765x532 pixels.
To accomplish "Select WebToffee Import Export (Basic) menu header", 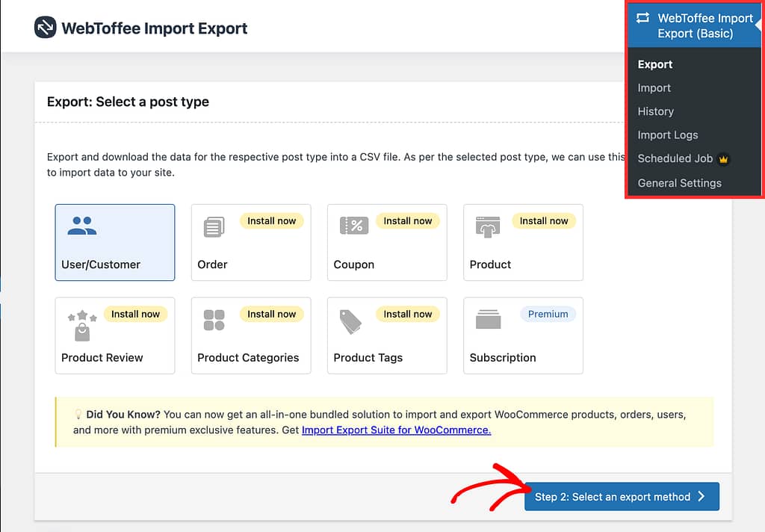I will point(695,25).
